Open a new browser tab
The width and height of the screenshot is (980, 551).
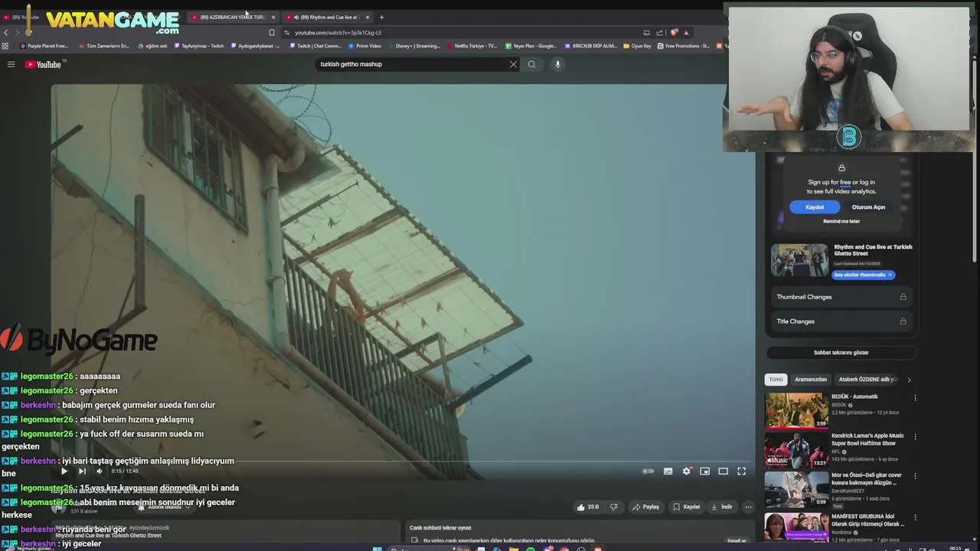pyautogui.click(x=381, y=17)
